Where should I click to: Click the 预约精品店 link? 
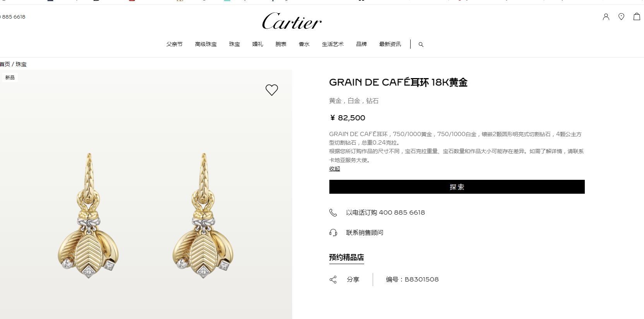point(346,258)
